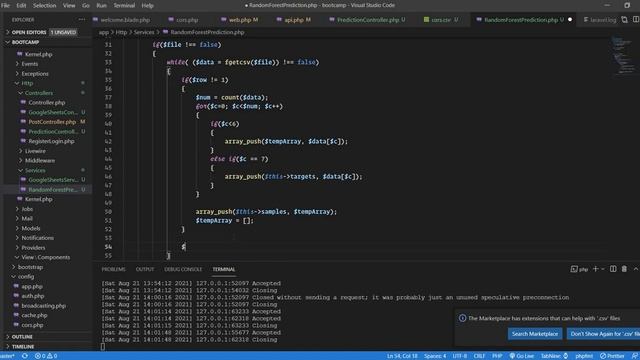Click the UTF-8 encoding selector
The image size is (640, 360).
coord(460,356)
